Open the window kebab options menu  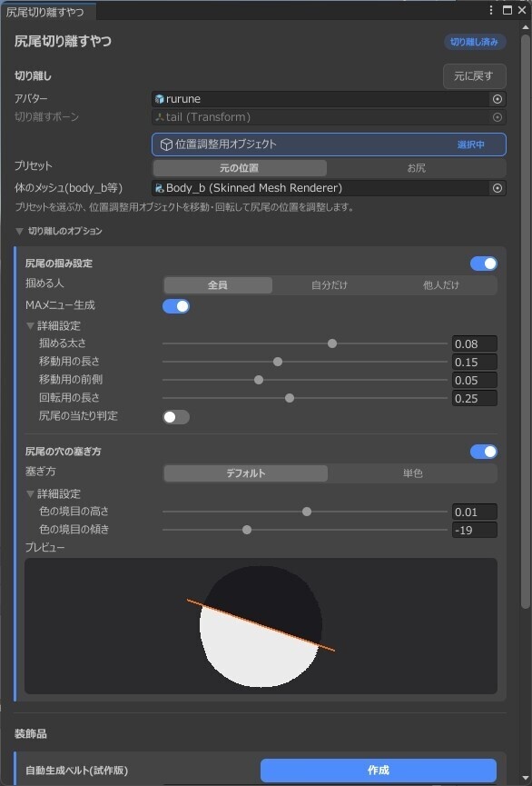(491, 10)
